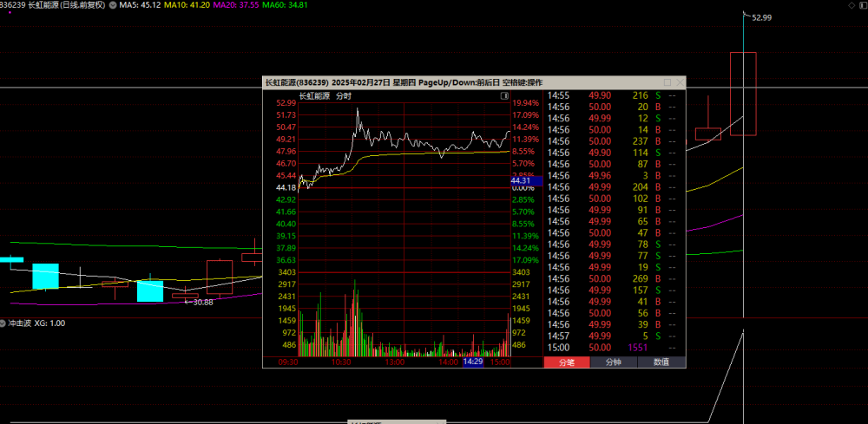Click the 0.00% baseline label on right axis
868x424 pixels.
pos(523,188)
